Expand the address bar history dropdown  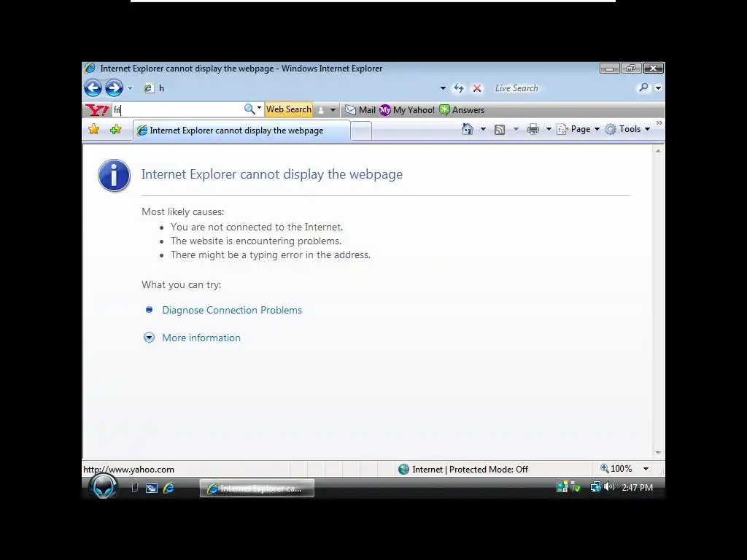[443, 88]
